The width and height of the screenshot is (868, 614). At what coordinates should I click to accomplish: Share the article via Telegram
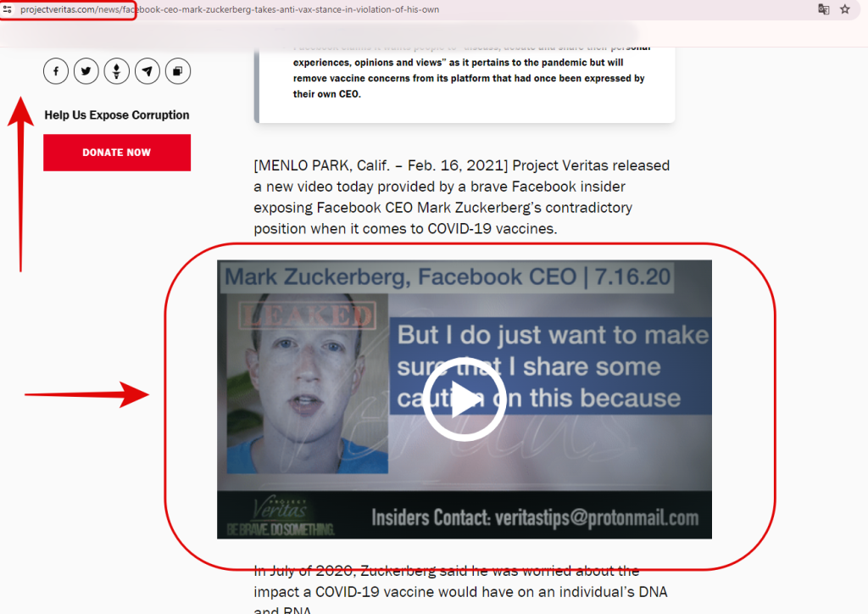[x=147, y=71]
